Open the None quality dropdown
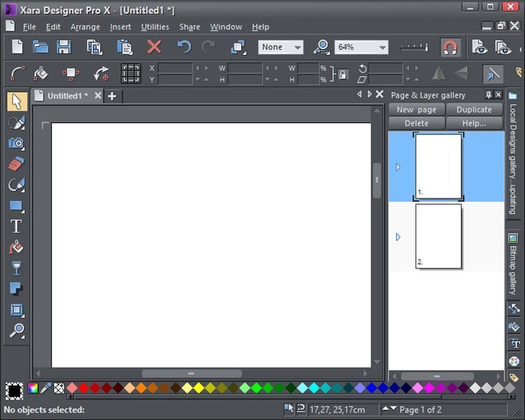 tap(297, 48)
